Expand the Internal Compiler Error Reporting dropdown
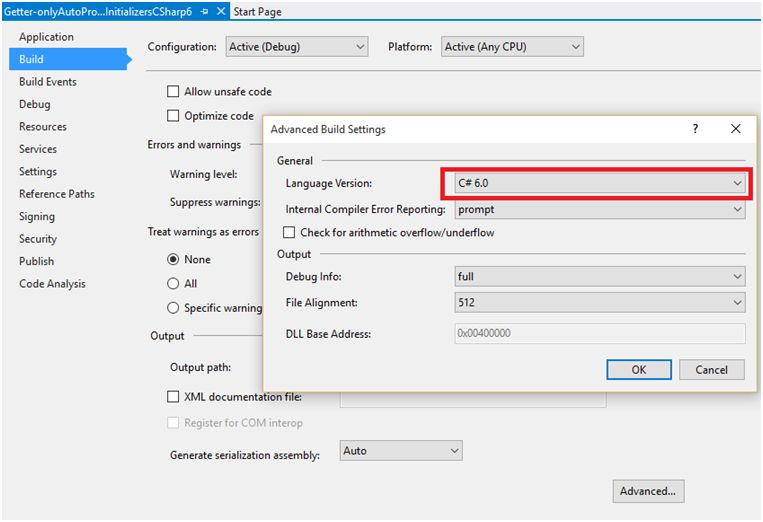 pos(599,210)
